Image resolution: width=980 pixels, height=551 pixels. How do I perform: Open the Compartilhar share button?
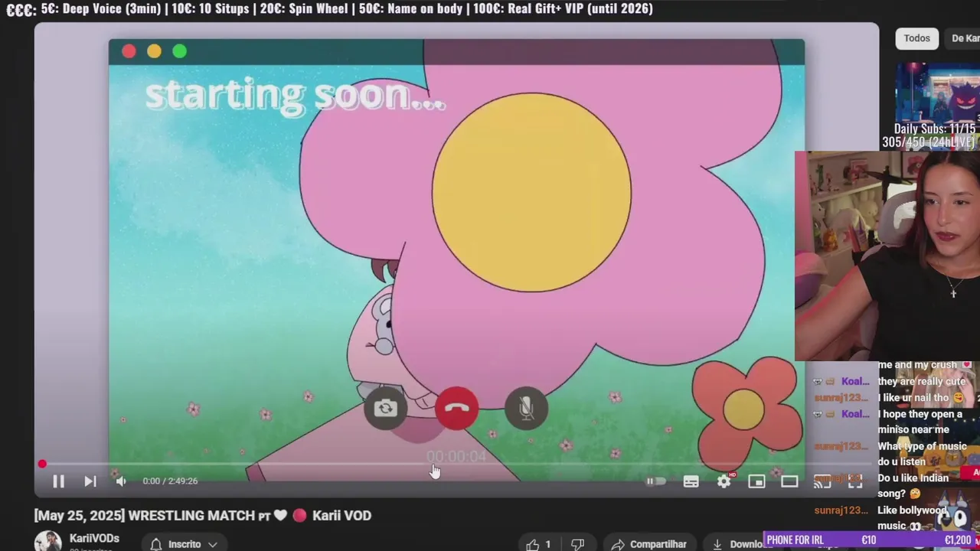650,544
